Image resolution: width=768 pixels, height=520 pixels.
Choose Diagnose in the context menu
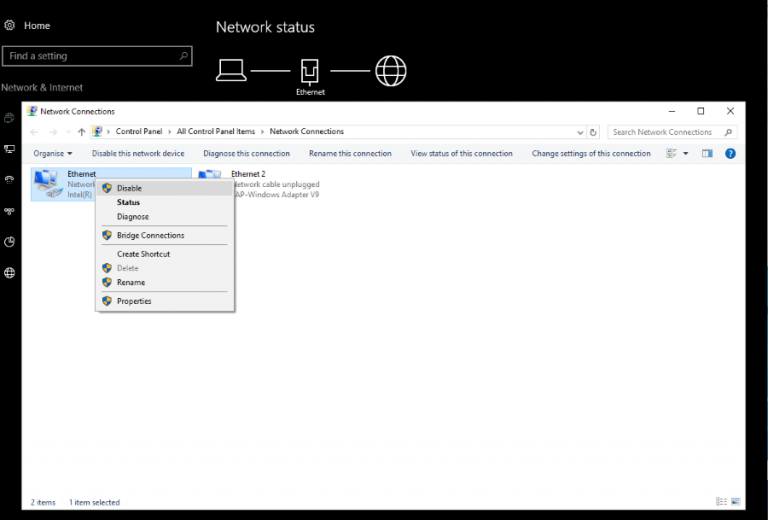pyautogui.click(x=165, y=216)
